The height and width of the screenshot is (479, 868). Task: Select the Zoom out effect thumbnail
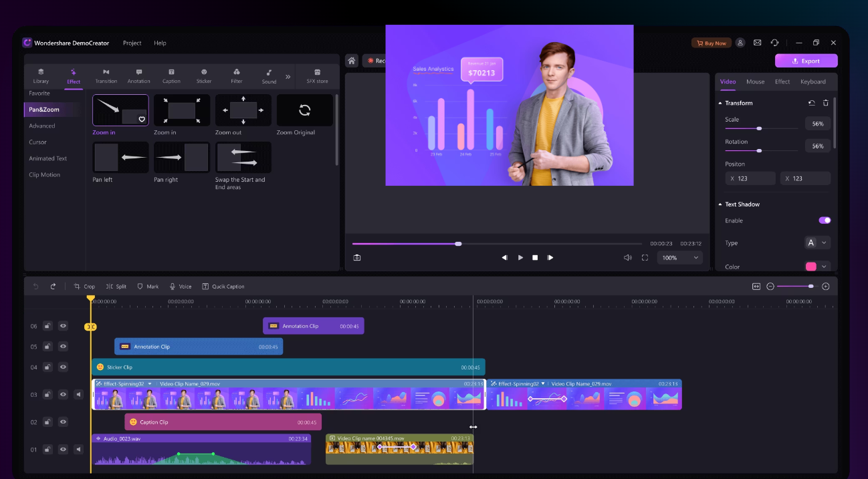(243, 110)
